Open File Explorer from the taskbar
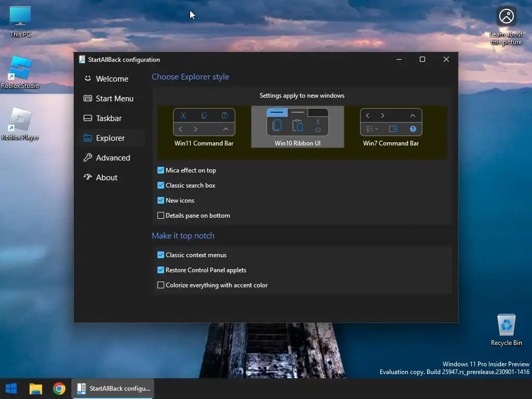Screen dimensions: 532x399 (36, 389)
